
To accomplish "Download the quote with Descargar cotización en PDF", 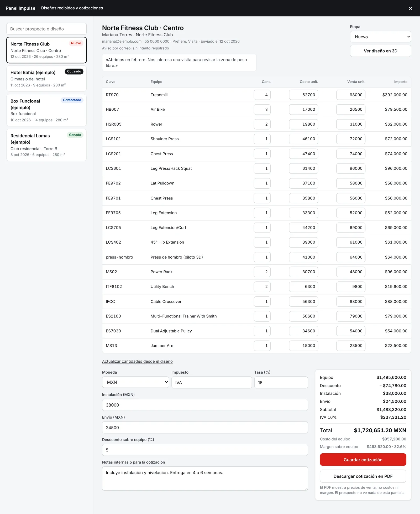I will pyautogui.click(x=363, y=476).
